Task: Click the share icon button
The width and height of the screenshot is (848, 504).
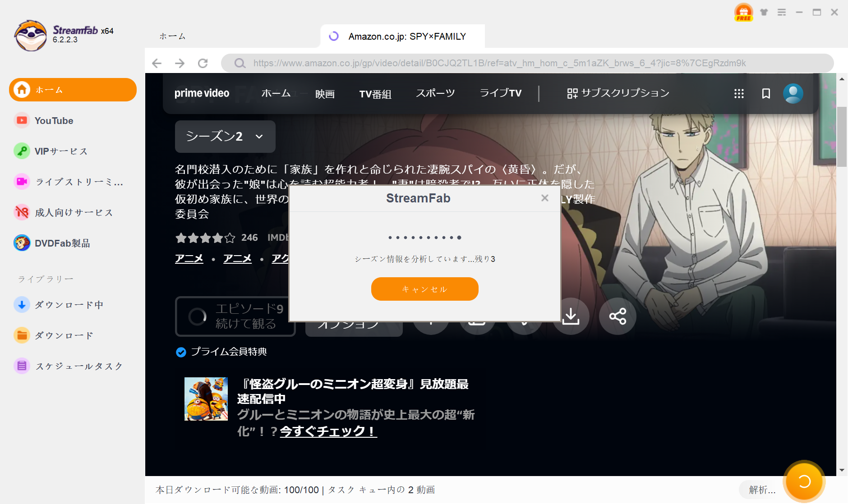Action: click(618, 316)
